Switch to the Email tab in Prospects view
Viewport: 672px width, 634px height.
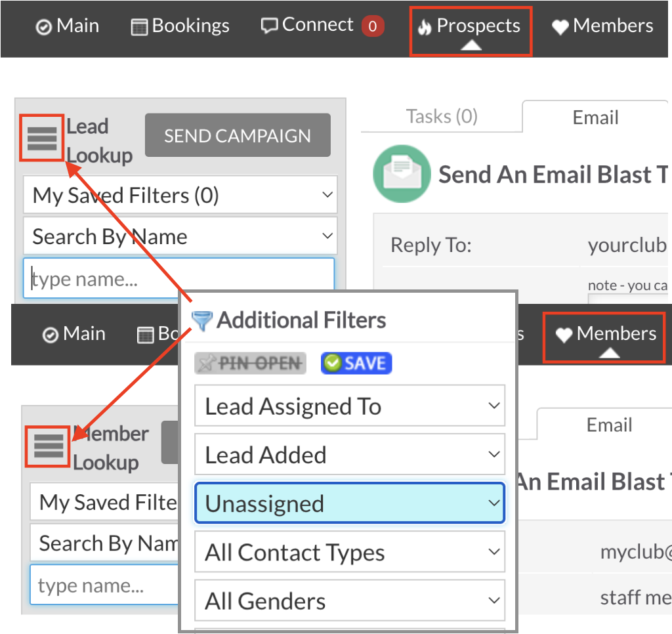[595, 117]
